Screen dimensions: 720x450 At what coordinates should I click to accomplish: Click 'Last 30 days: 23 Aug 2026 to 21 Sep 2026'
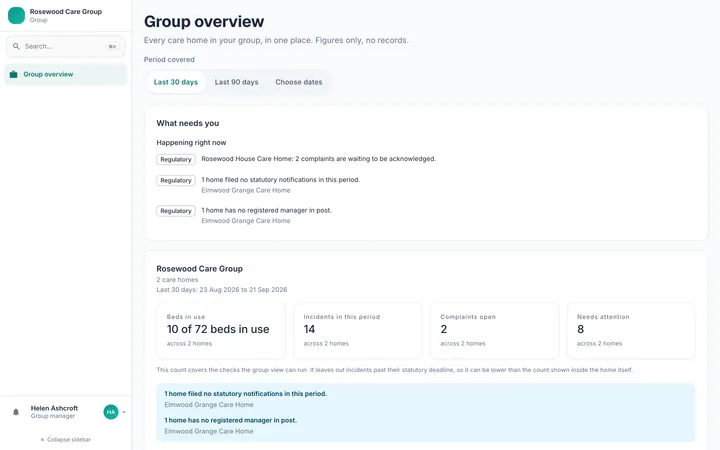point(222,290)
